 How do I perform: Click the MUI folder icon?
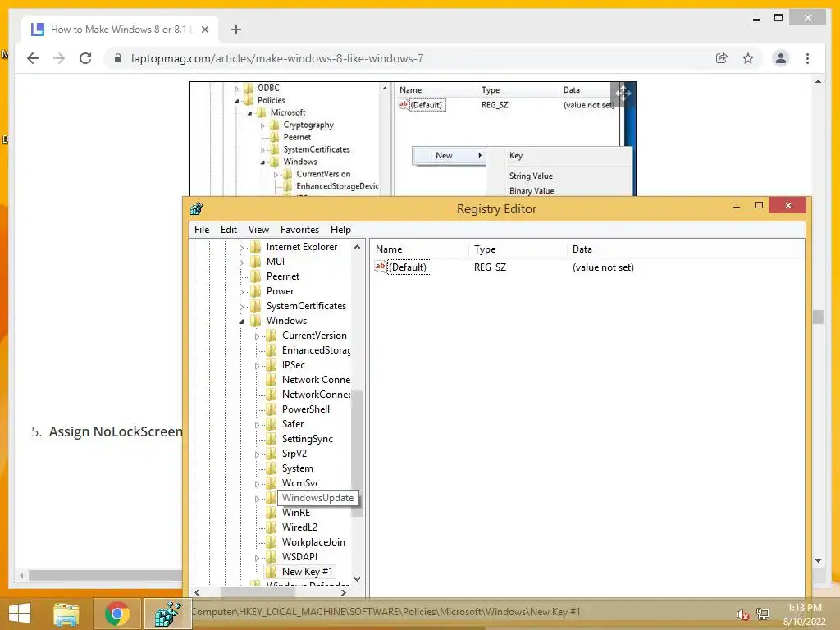(256, 262)
